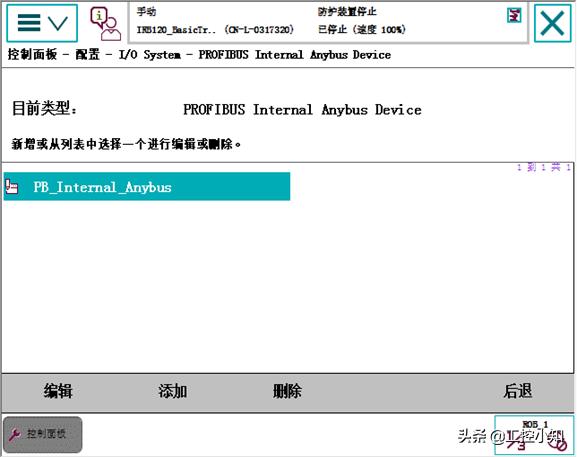This screenshot has height=457, width=577.
Task: Click the status bar log icon at top right
Action: [514, 15]
